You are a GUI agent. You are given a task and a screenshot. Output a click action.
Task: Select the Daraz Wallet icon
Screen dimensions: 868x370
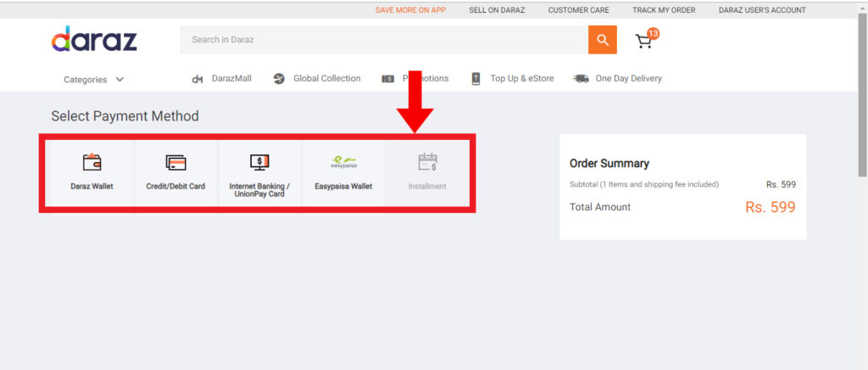tap(92, 162)
